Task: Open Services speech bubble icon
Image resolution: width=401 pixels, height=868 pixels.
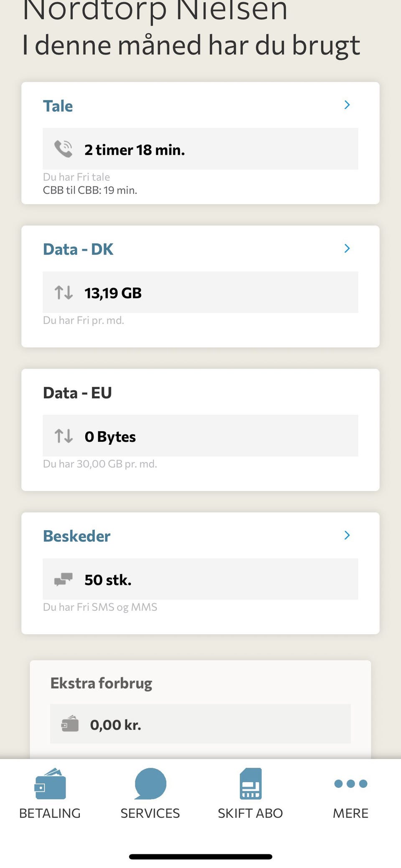Action: 150,783
